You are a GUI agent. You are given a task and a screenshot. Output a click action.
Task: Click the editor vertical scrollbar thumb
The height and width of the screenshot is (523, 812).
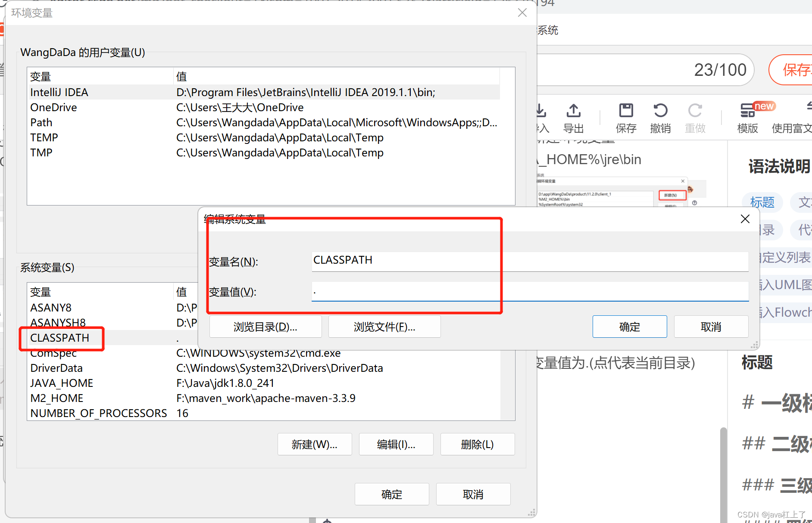pos(724,475)
